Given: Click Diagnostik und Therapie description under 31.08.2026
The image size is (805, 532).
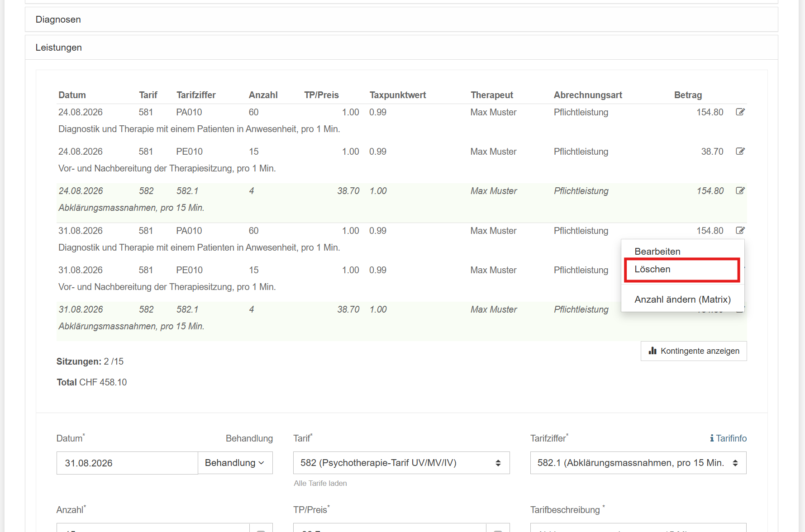Looking at the screenshot, I should point(199,247).
